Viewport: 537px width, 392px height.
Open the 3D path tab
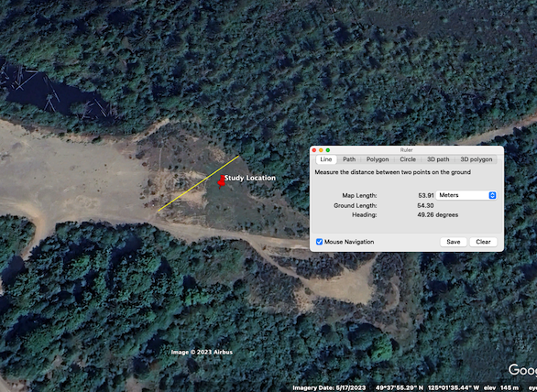pos(438,159)
